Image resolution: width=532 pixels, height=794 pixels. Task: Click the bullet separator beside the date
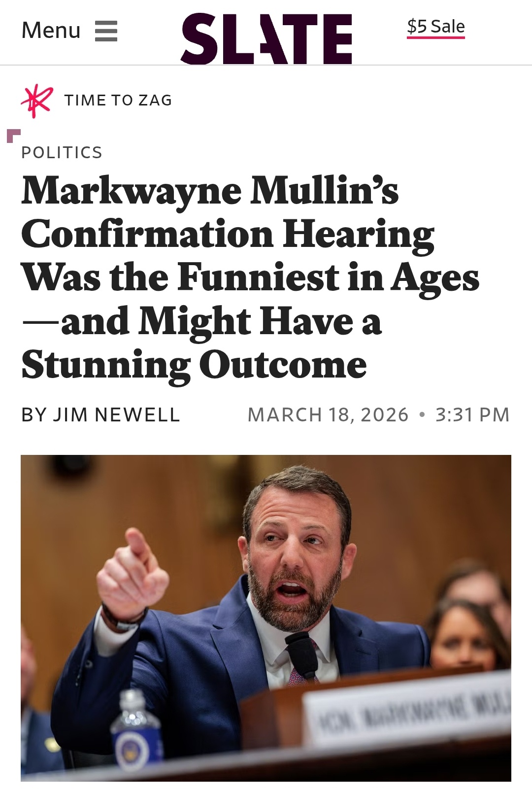tap(422, 415)
